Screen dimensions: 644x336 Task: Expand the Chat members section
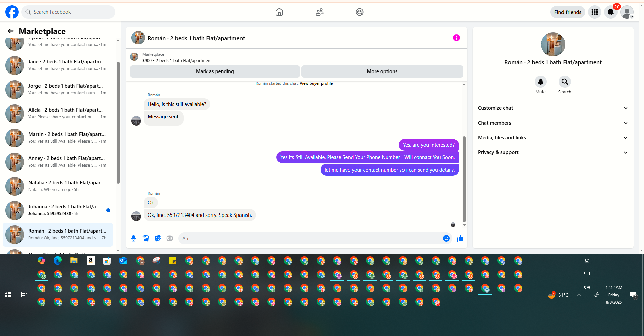tap(553, 123)
